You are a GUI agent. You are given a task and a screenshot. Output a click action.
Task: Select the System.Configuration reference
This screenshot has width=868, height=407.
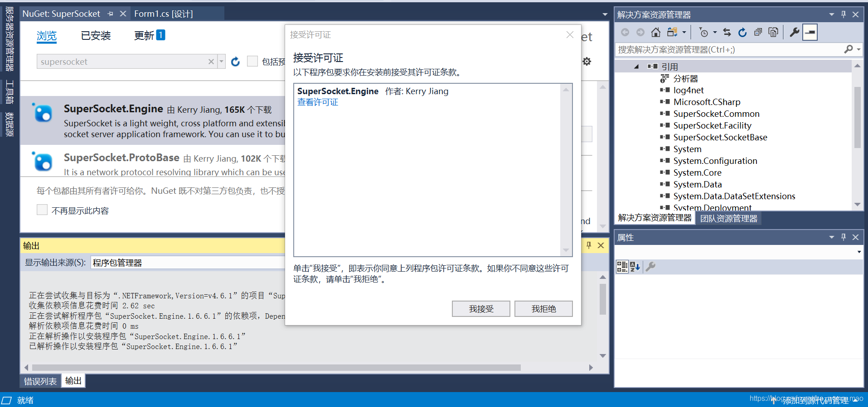[715, 161]
